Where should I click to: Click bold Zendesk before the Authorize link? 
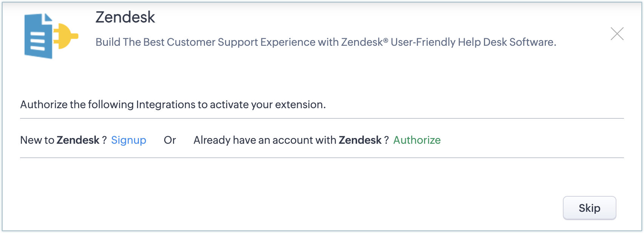pyautogui.click(x=360, y=140)
